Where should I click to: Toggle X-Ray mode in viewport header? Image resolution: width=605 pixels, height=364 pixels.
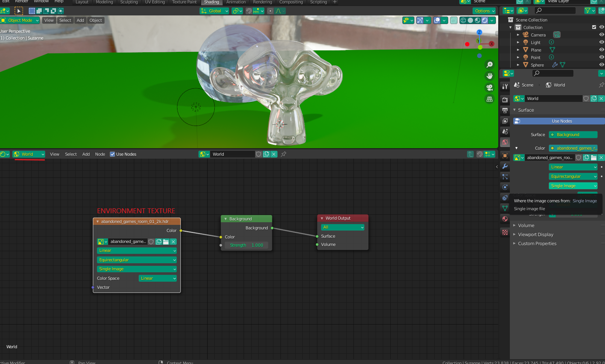coord(454,20)
